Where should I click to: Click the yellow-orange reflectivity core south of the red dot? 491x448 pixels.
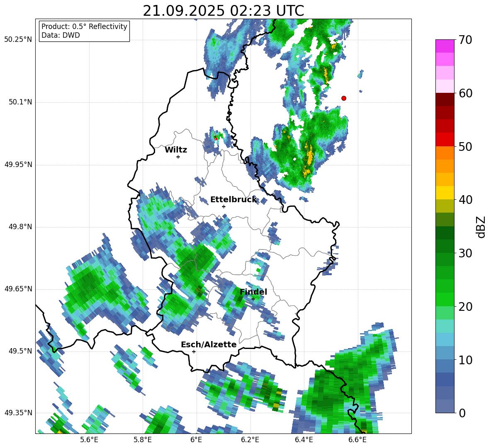pos(309,159)
